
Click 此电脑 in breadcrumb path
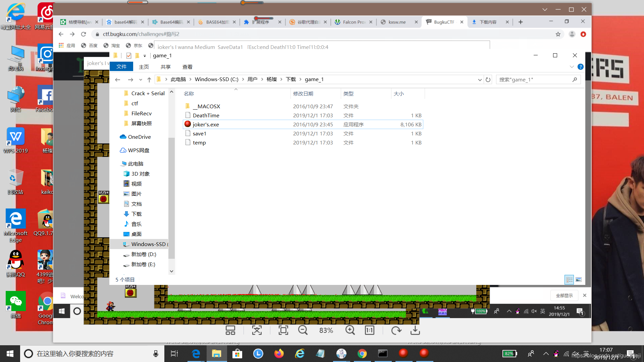(178, 79)
